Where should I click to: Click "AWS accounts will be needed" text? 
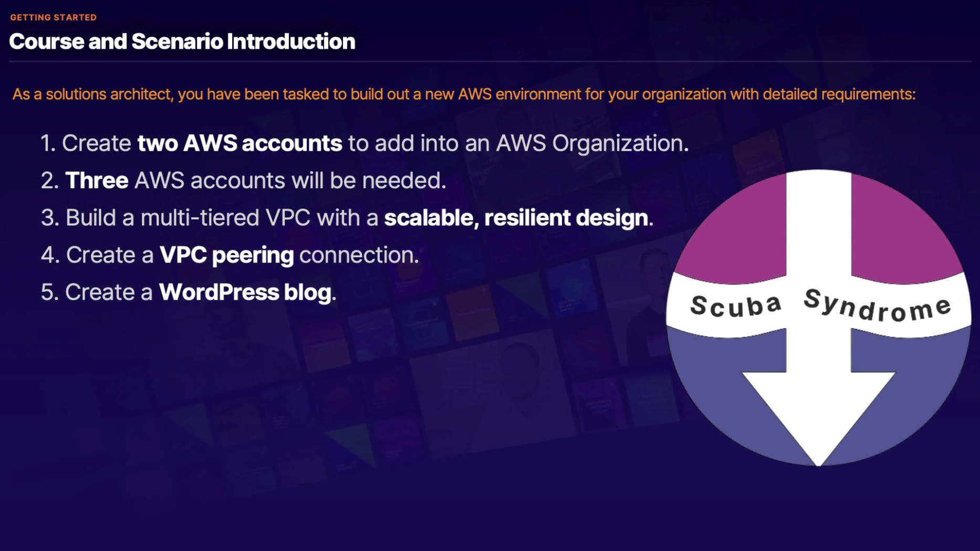pos(290,181)
